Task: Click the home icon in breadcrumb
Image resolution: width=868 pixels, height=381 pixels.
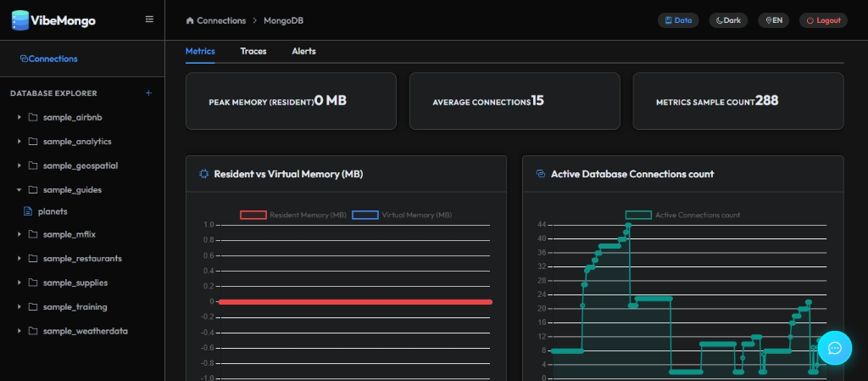Action: click(190, 20)
